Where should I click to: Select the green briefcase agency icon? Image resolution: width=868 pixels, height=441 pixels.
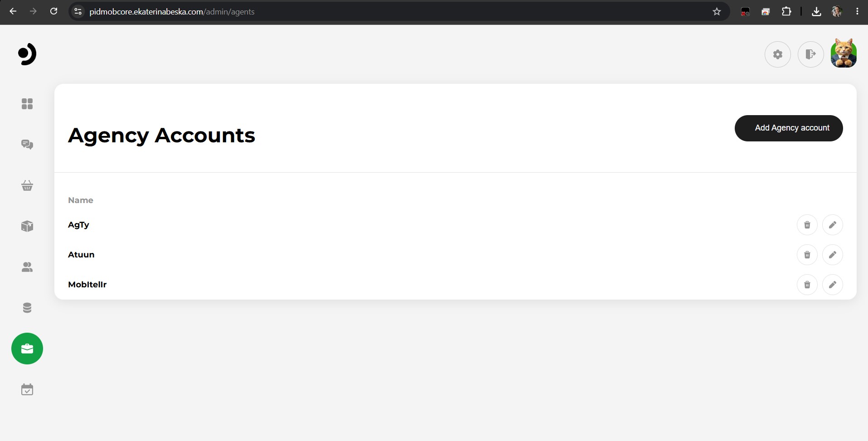point(27,349)
